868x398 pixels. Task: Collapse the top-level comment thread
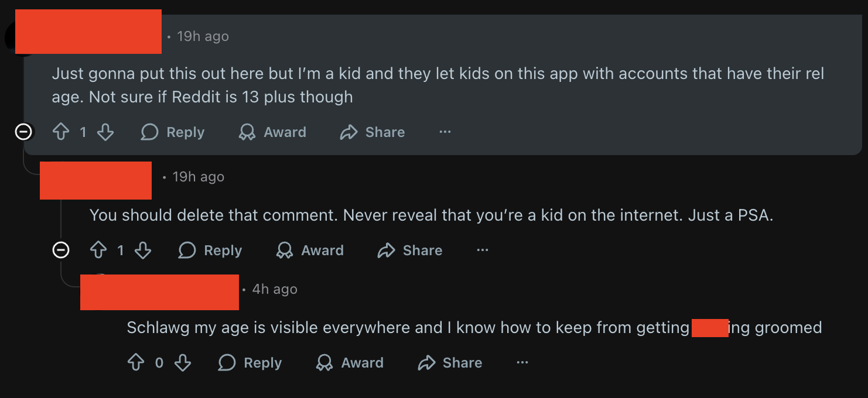[23, 132]
